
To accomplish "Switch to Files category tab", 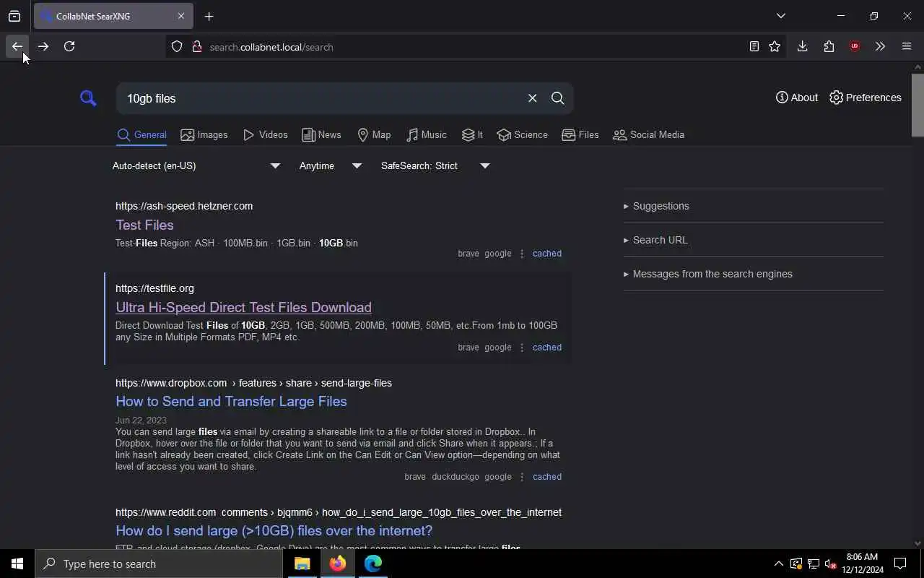I will click(x=580, y=135).
